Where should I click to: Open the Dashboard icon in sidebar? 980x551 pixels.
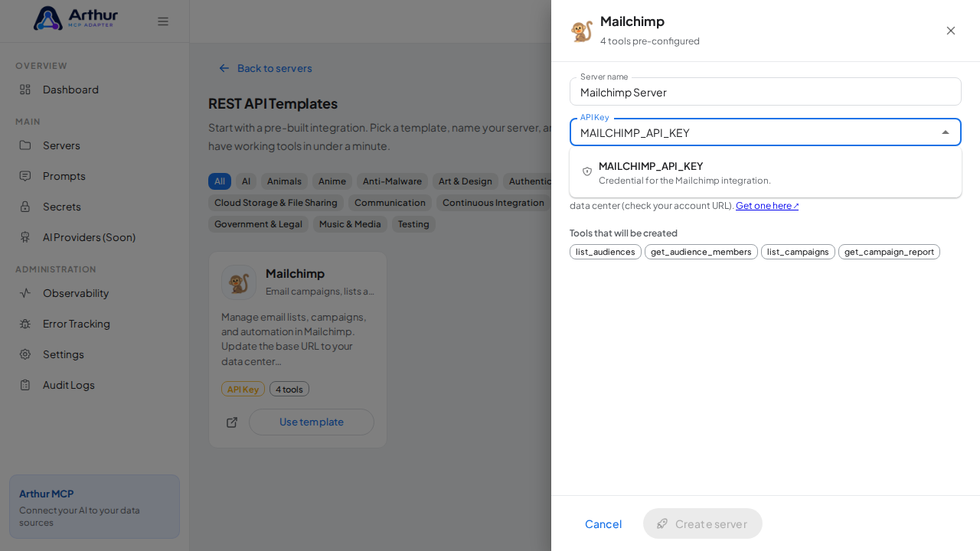point(25,90)
